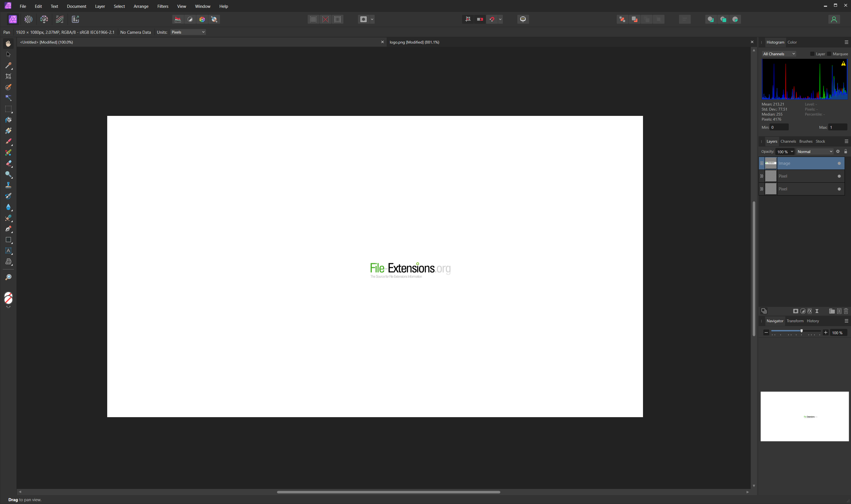Image resolution: width=851 pixels, height=504 pixels.
Task: Switch to Export Persona
Action: click(75, 19)
